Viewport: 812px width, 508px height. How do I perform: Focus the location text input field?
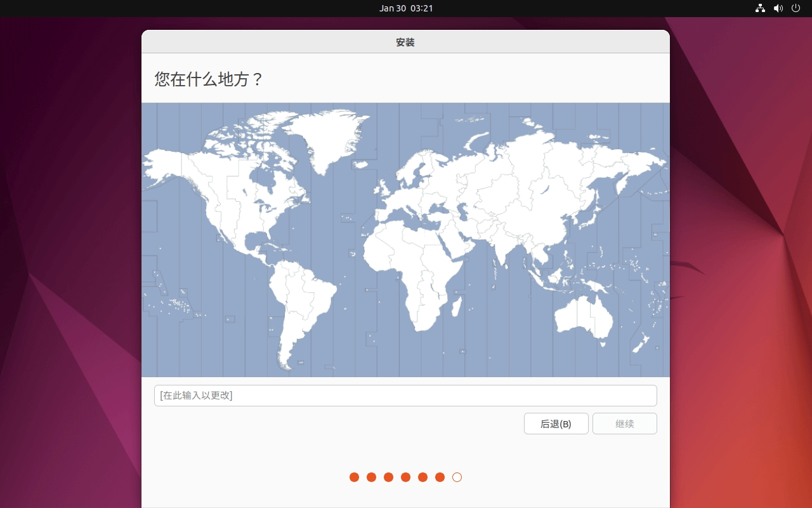[405, 396]
